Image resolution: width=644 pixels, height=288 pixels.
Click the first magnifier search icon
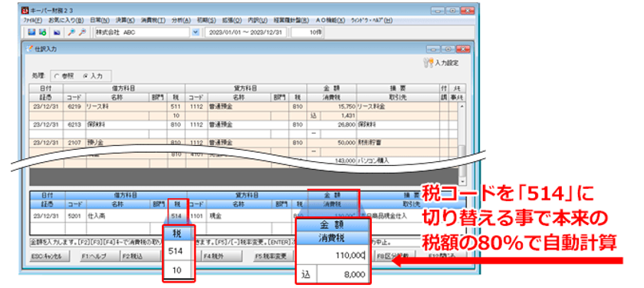click(71, 32)
